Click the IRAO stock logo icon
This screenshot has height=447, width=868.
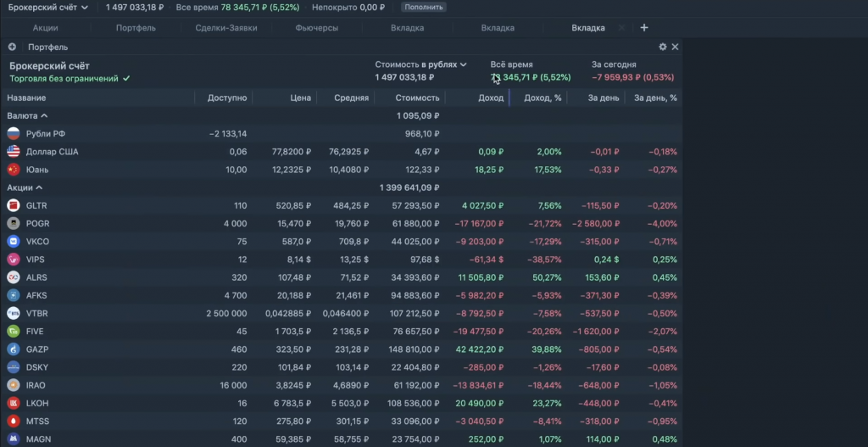tap(14, 385)
